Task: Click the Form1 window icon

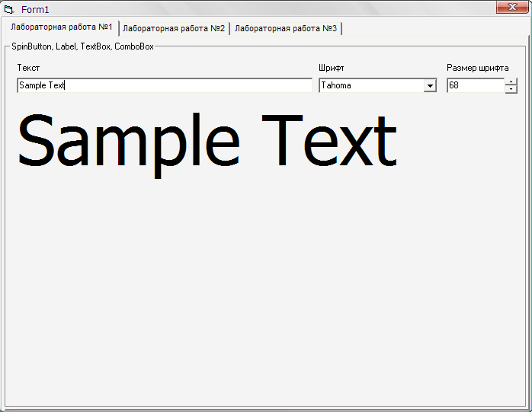Action: tap(9, 9)
